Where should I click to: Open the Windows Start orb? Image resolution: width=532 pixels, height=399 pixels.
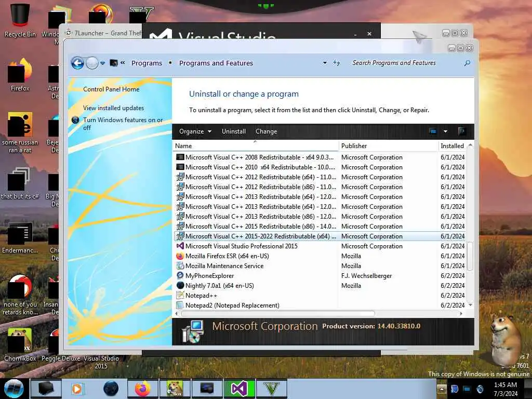tap(14, 389)
